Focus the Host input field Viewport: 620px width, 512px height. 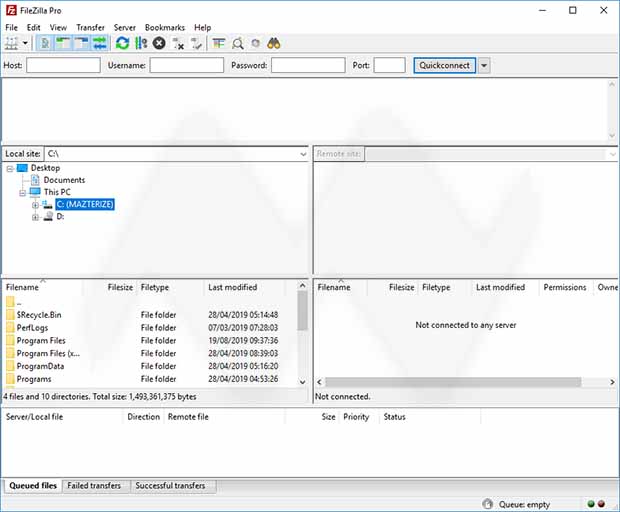[x=63, y=65]
